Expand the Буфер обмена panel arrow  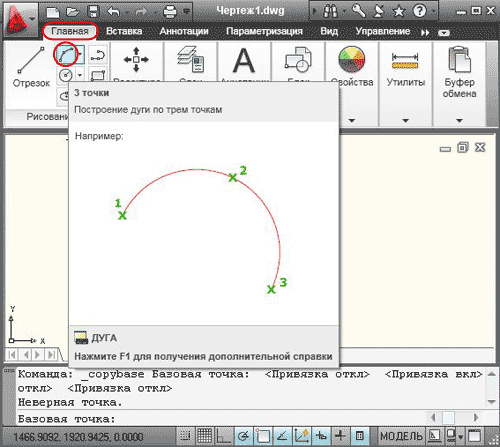[459, 120]
